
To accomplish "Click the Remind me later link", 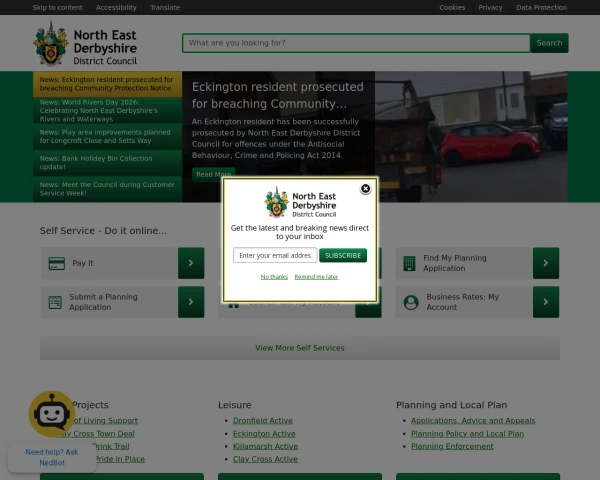I will pyautogui.click(x=316, y=277).
